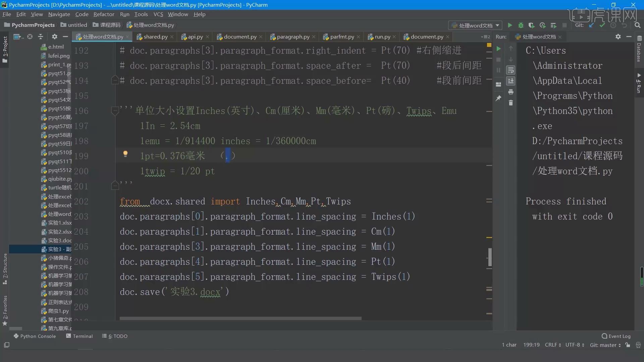Click the editor horizontal scrollbar

[x=240, y=318]
